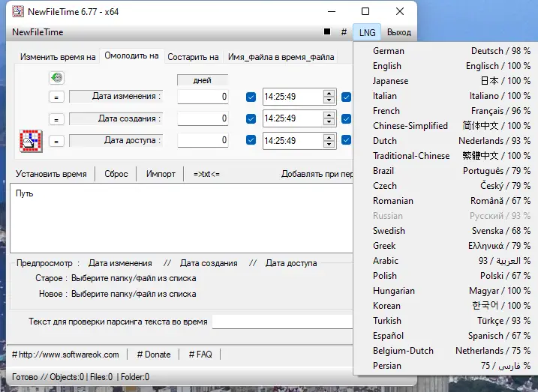
Task: Click the # Donate link
Action: (154, 355)
